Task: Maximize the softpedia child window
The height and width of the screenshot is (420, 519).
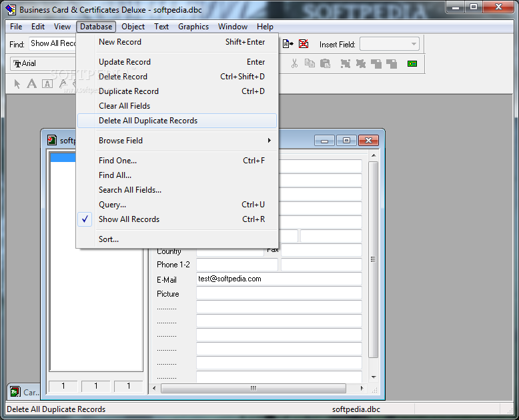Action: (346, 141)
